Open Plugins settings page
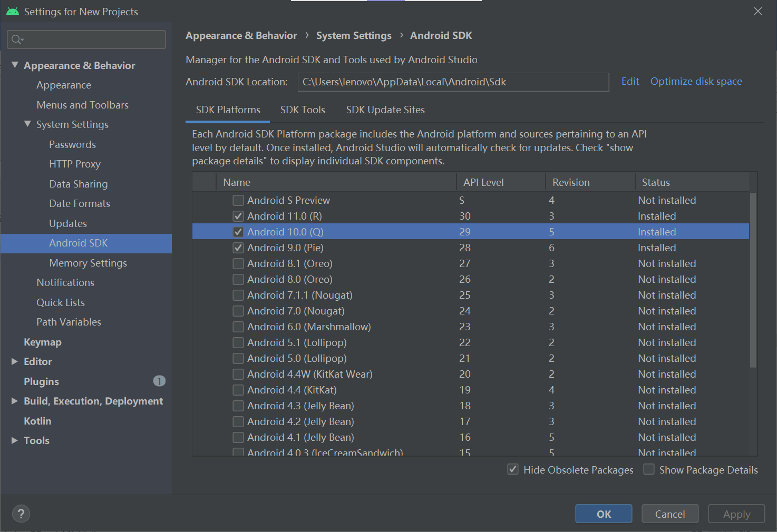777x532 pixels. click(41, 381)
